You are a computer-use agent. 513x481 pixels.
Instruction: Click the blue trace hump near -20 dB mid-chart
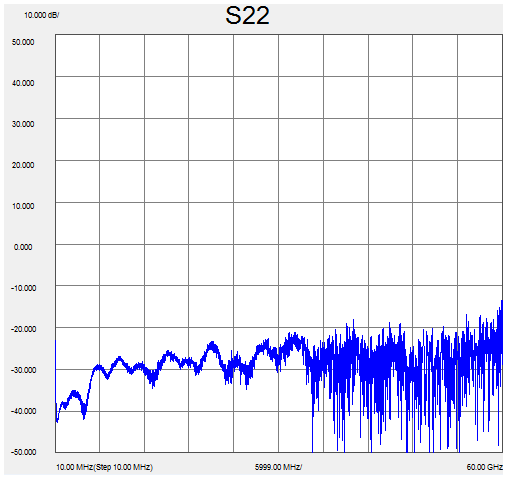pyautogui.click(x=294, y=335)
